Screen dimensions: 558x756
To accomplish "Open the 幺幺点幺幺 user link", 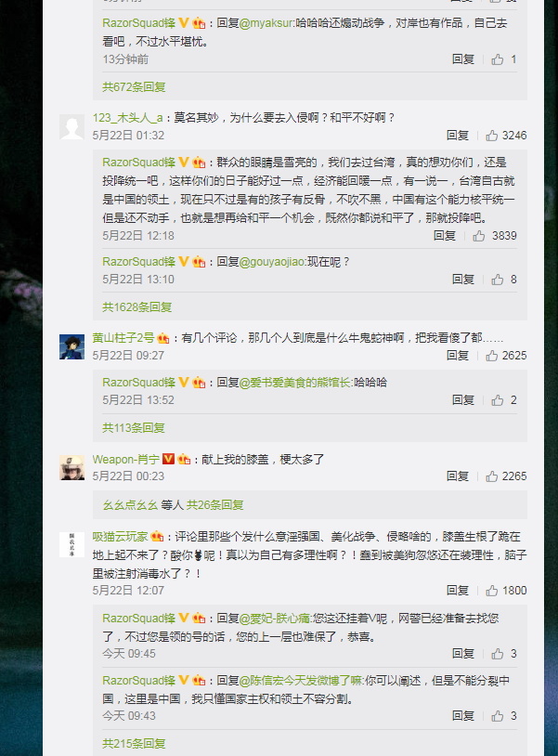I will point(130,505).
